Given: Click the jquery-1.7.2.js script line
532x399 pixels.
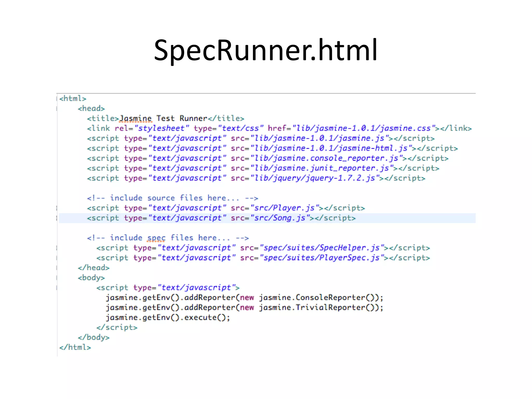Looking at the screenshot, I should (x=256, y=178).
